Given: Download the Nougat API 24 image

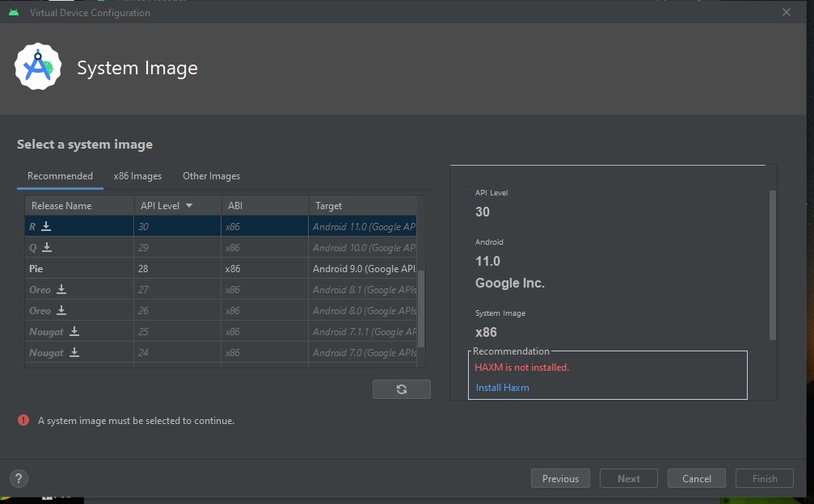Looking at the screenshot, I should (x=74, y=353).
